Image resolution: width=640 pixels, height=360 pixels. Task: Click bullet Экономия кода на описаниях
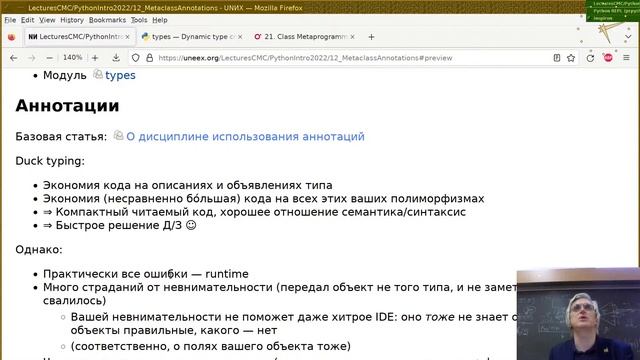tap(187, 185)
